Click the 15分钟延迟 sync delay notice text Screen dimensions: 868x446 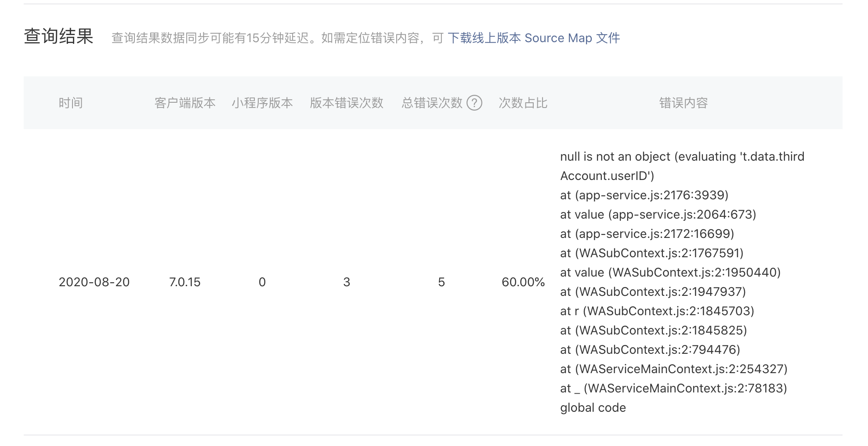click(x=278, y=38)
